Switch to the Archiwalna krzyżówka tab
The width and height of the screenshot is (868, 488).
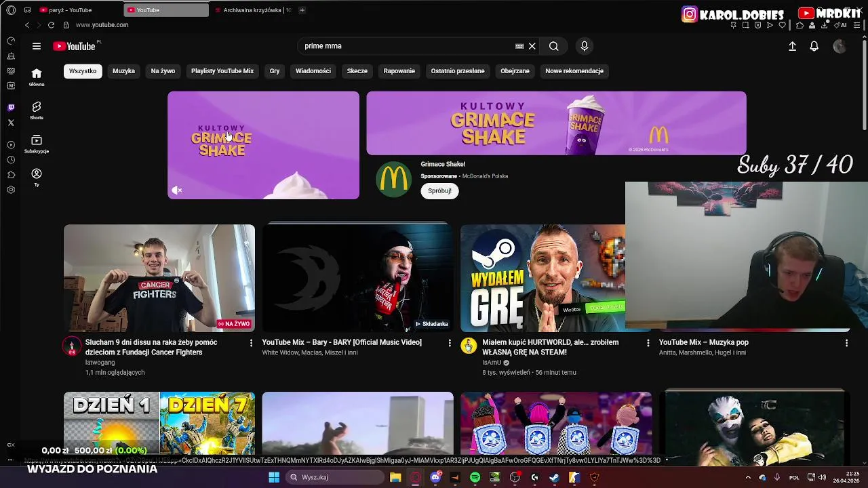(252, 10)
